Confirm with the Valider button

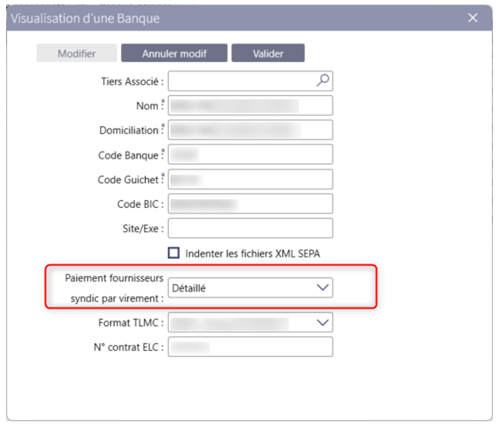[268, 54]
